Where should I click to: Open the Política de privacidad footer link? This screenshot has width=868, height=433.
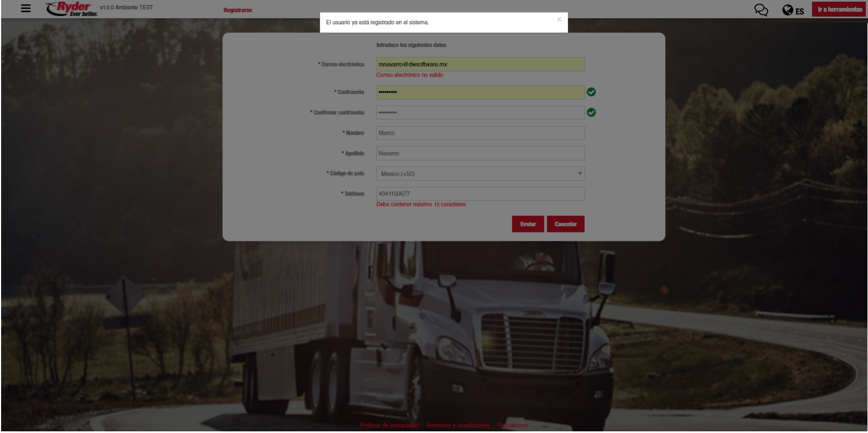[x=389, y=425]
